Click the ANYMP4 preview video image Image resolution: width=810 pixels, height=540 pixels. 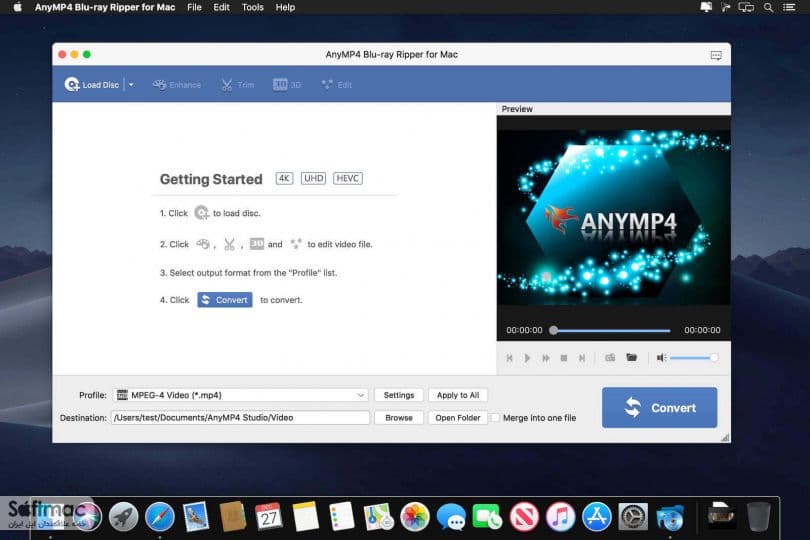pyautogui.click(x=614, y=217)
